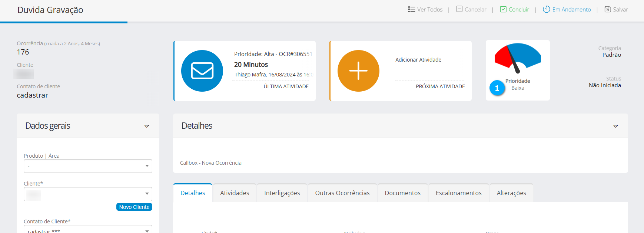Open the Documentos tab
The image size is (644, 233).
click(x=402, y=193)
